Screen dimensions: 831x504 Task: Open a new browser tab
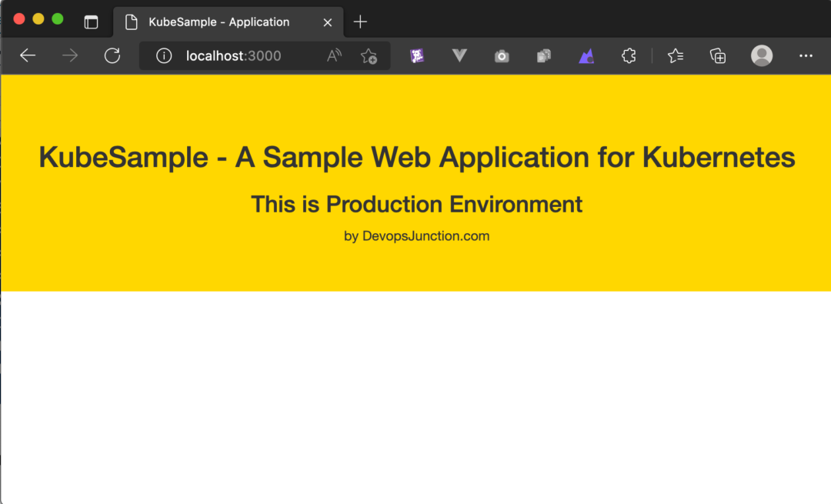(359, 22)
